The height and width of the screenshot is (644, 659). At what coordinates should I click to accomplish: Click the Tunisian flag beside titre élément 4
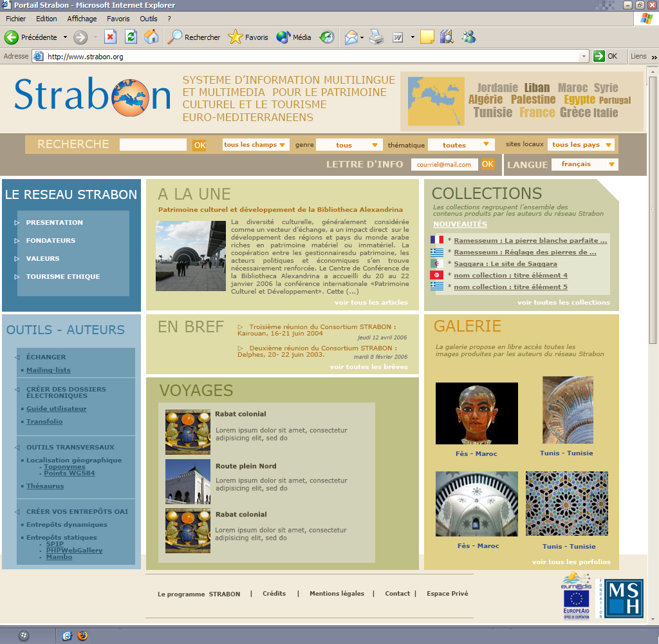pyautogui.click(x=437, y=275)
